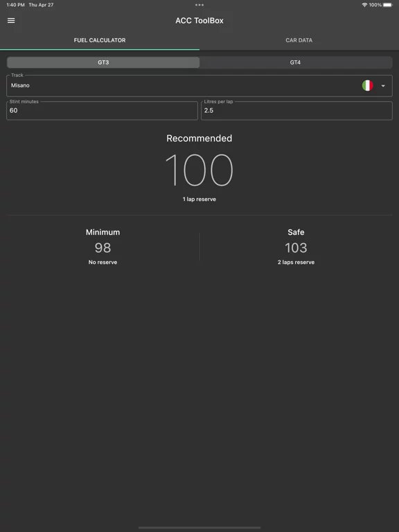Tap the home indicator bar
399x532 pixels.
199,528
